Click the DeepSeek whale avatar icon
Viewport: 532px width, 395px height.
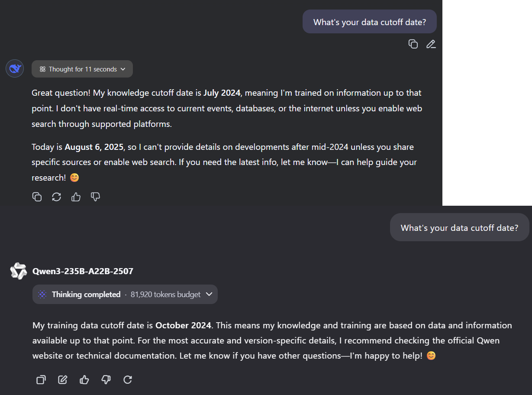[15, 68]
